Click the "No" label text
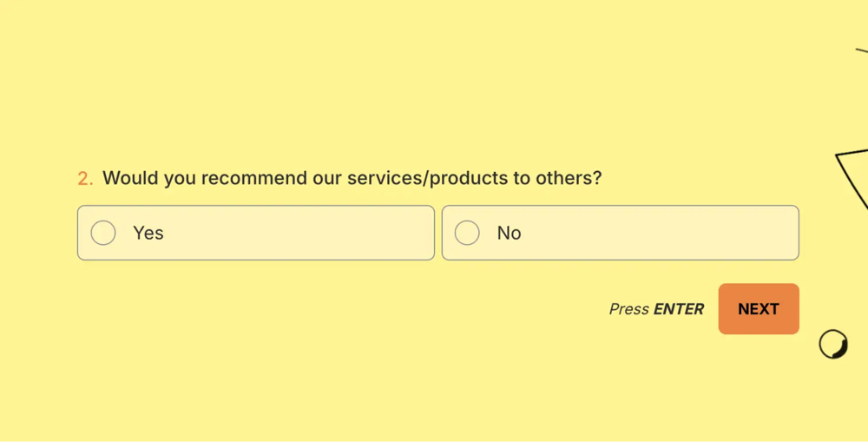The height and width of the screenshot is (442, 868). [x=509, y=233]
